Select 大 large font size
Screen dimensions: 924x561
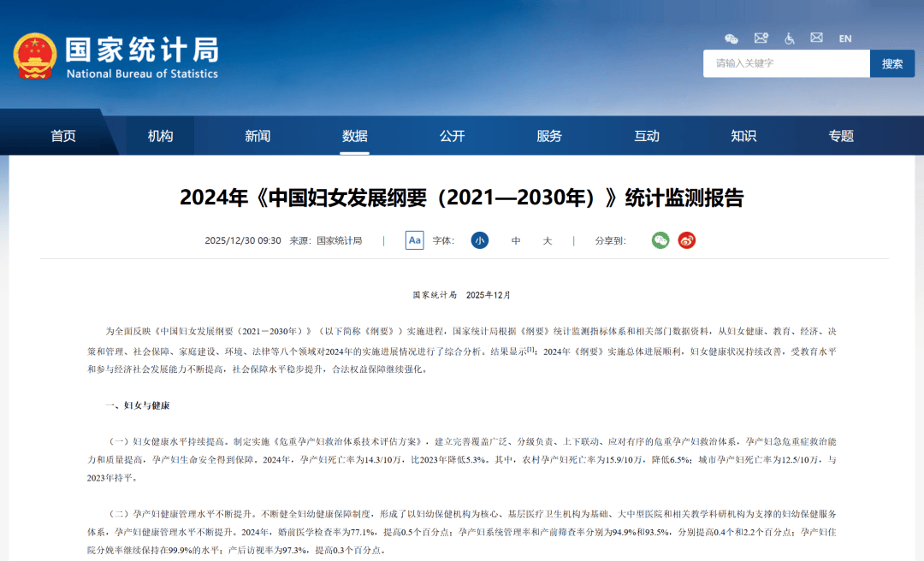tap(546, 240)
